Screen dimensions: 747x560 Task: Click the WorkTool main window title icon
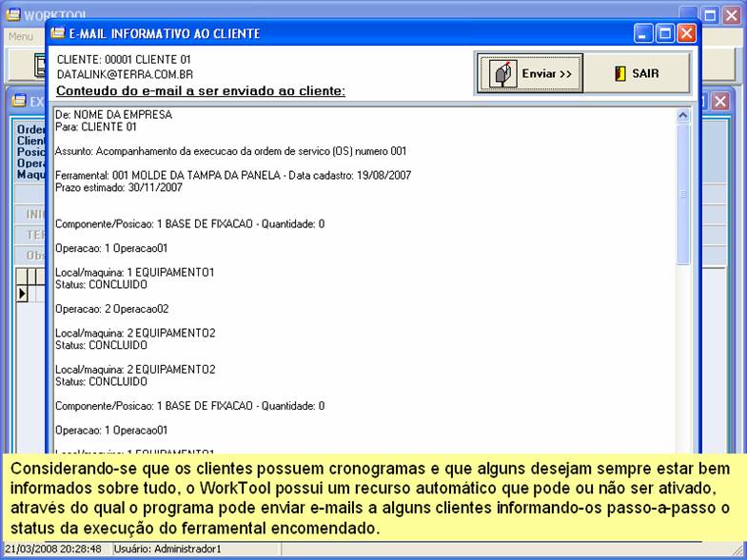13,14
